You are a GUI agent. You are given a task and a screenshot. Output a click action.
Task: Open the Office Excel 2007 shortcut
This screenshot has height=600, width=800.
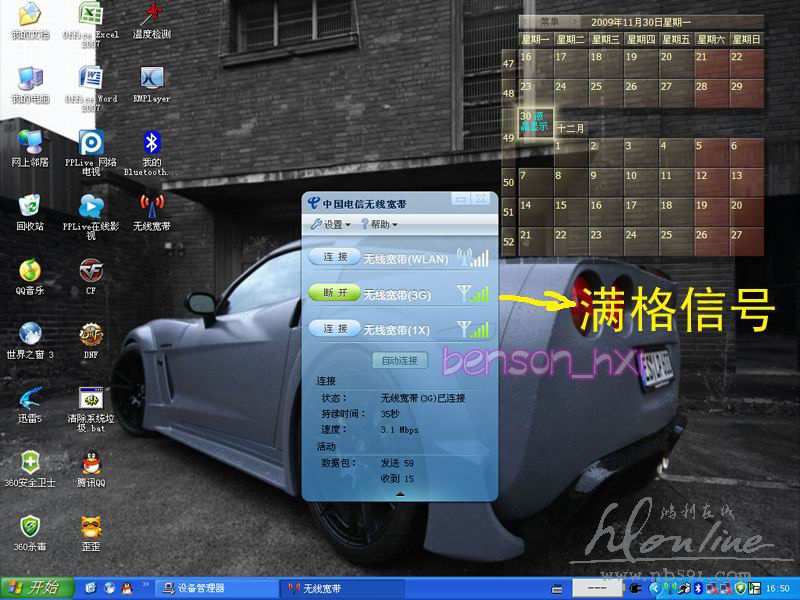point(91,16)
